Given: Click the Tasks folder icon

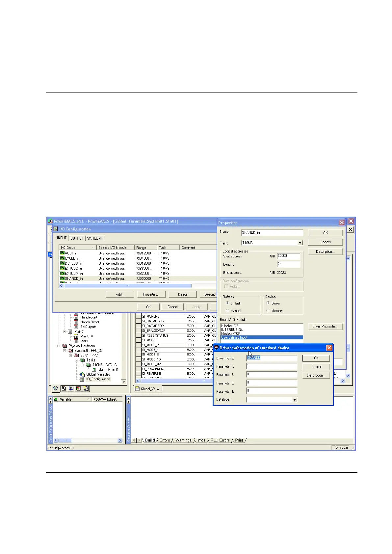Looking at the screenshot, I should coord(83,360).
